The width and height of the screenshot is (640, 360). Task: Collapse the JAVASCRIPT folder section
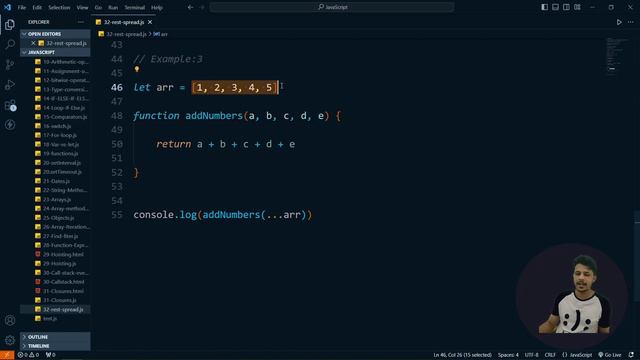tap(55, 52)
